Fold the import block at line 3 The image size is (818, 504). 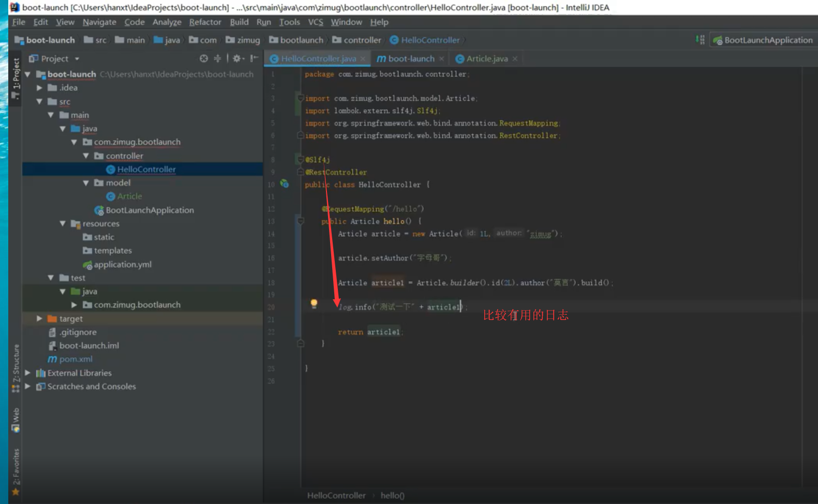point(300,98)
